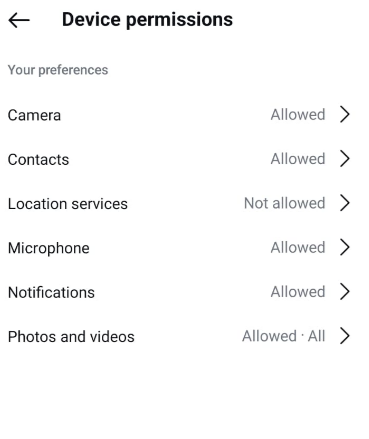This screenshot has height=439, width=369.
Task: Tap the Location services chevron
Action: [x=345, y=203]
